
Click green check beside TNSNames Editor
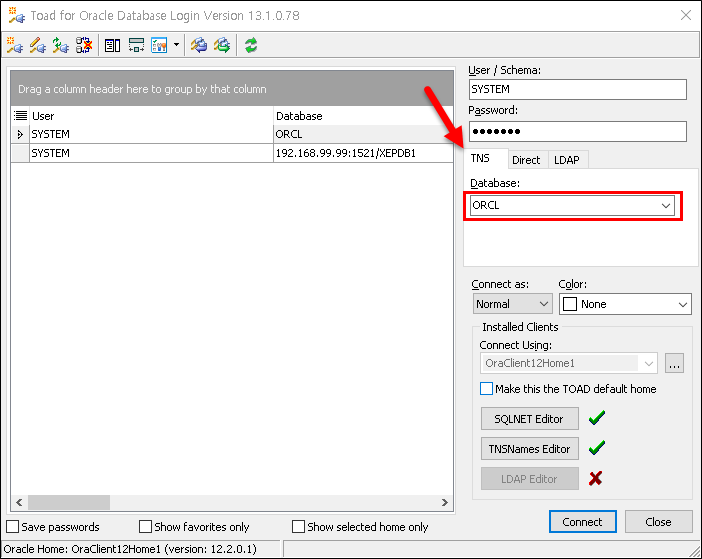tap(596, 448)
